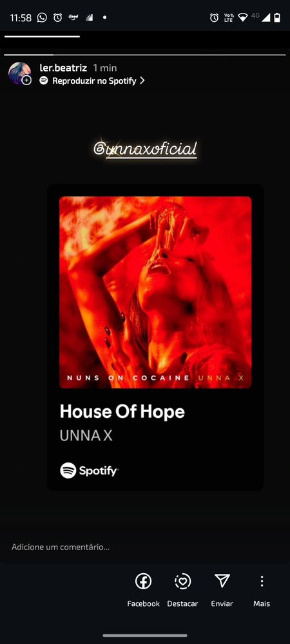Tap the story progress bar at top
Image resolution: width=290 pixels, height=644 pixels.
[x=145, y=55]
